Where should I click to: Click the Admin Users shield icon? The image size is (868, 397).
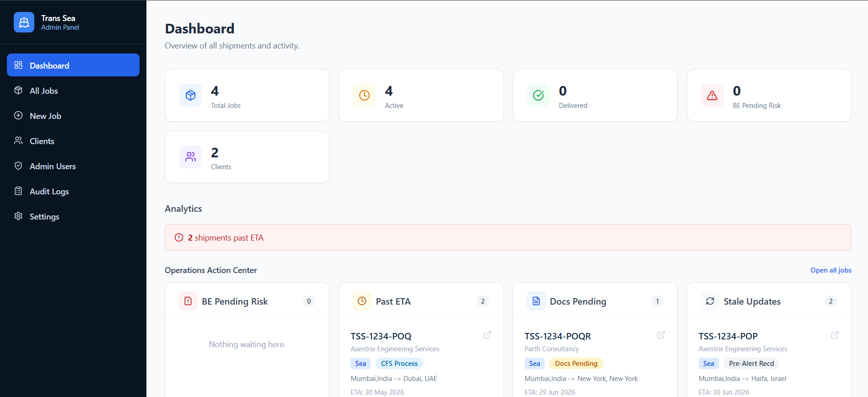pyautogui.click(x=18, y=166)
